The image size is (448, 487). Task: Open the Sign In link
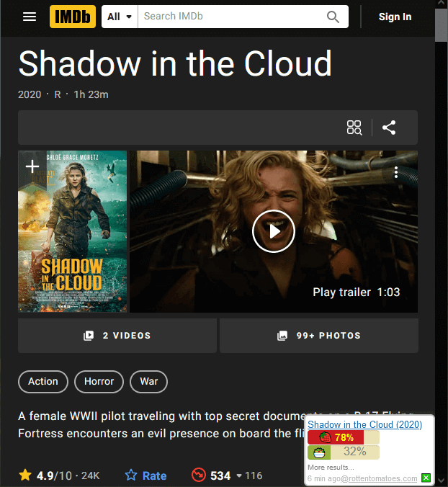[x=395, y=17]
